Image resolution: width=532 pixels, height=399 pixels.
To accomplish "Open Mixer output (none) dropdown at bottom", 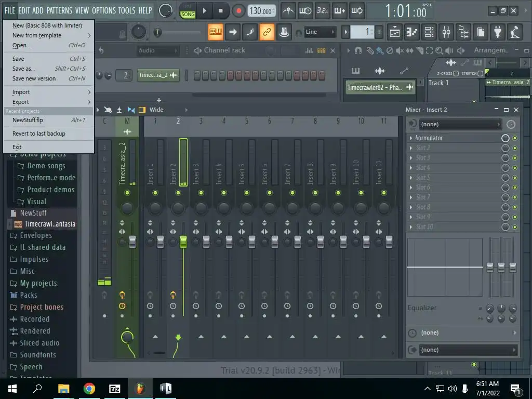I will (x=468, y=350).
